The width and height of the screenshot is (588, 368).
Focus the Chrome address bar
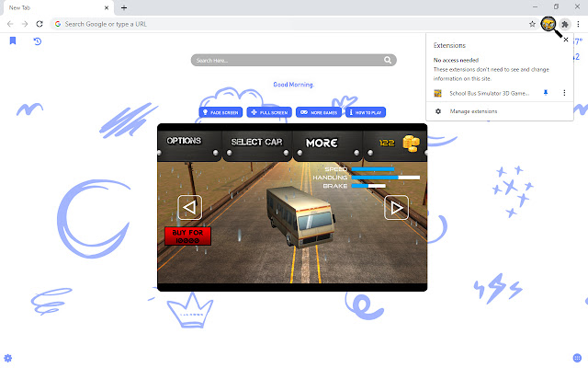click(294, 24)
